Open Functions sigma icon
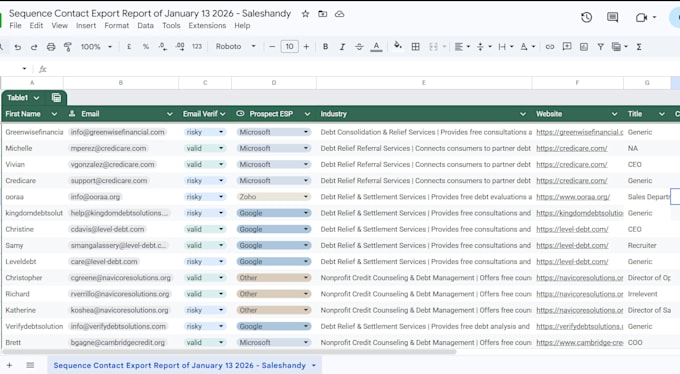 639,46
